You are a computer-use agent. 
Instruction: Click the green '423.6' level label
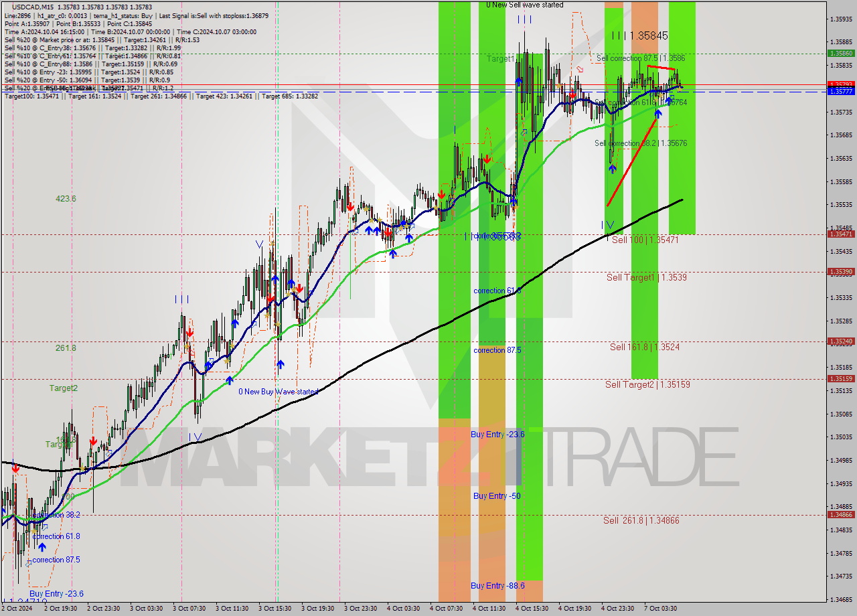pyautogui.click(x=66, y=199)
